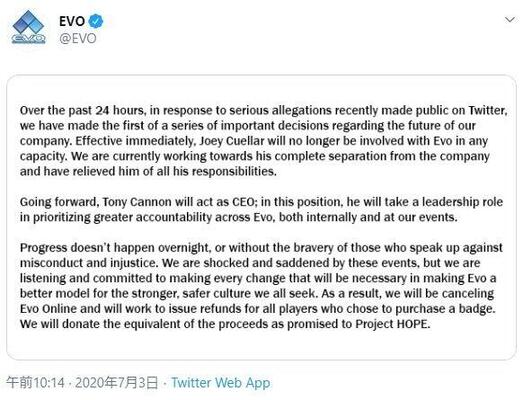The width and height of the screenshot is (523, 400).
Task: Click 'better model for the stronger, safer culture' line
Action: pos(168,294)
